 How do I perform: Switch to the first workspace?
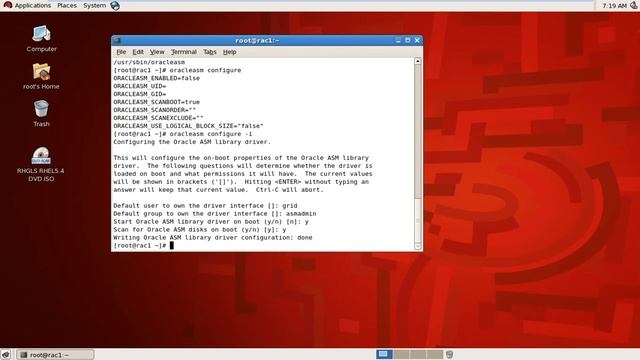click(x=383, y=354)
